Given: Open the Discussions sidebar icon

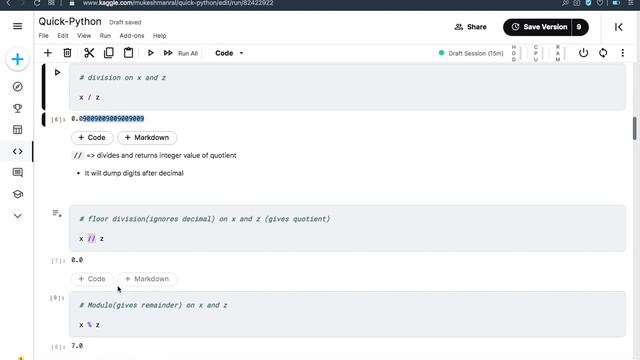Looking at the screenshot, I should click(18, 173).
